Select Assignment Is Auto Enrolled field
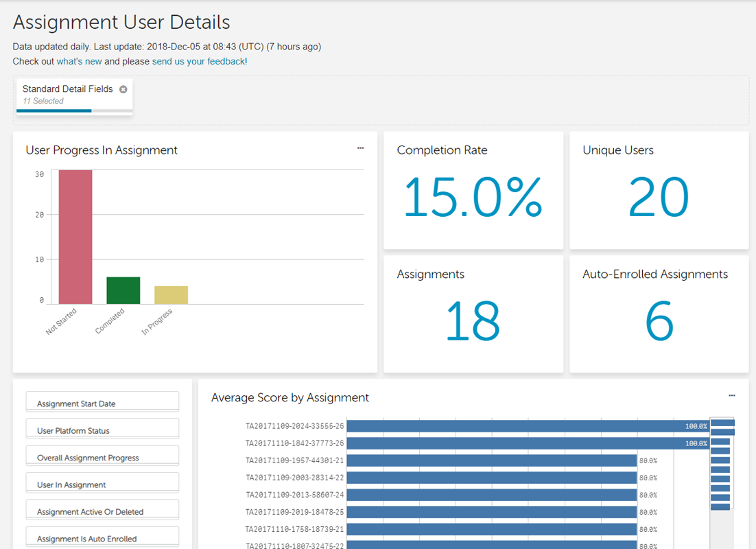Image resolution: width=756 pixels, height=549 pixels. point(102,537)
